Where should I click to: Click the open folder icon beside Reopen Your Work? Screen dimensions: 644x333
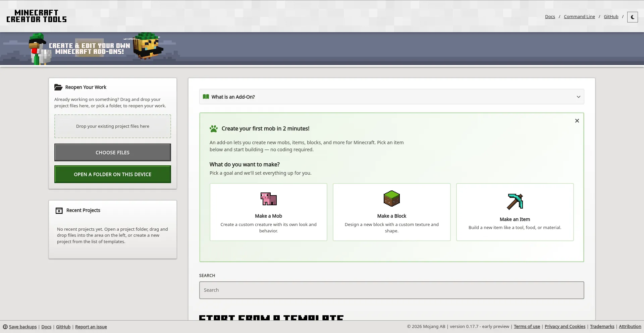[58, 87]
